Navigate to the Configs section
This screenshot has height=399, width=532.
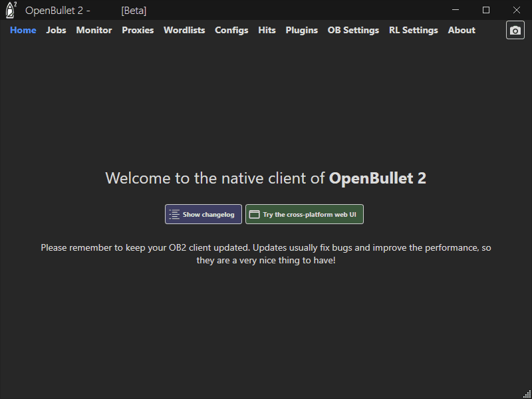231,30
